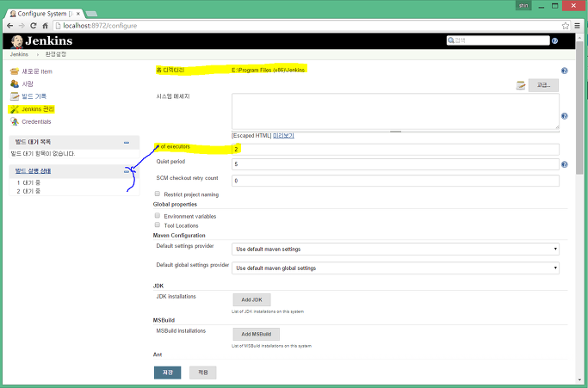Open Default global settings provider dropdown
This screenshot has height=388, width=588.
coord(395,268)
